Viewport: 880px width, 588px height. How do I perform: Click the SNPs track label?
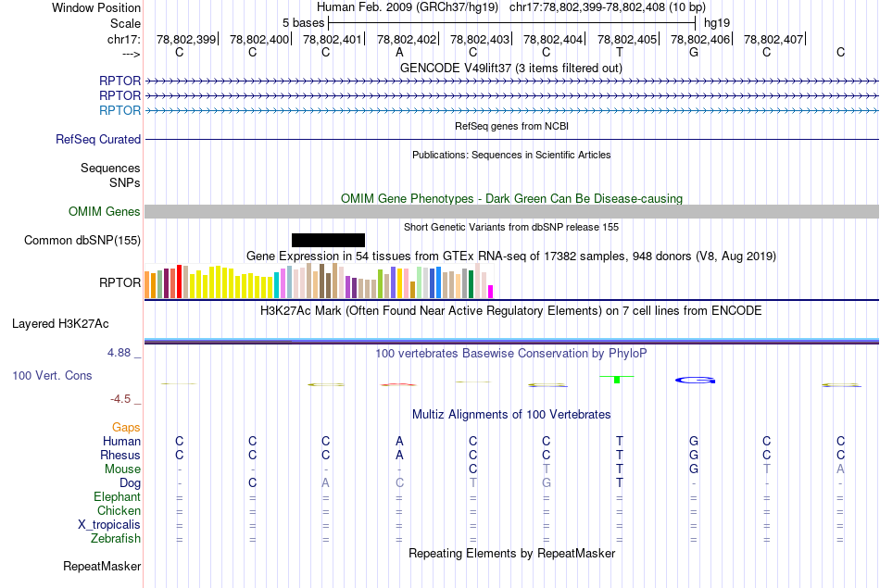coord(125,182)
